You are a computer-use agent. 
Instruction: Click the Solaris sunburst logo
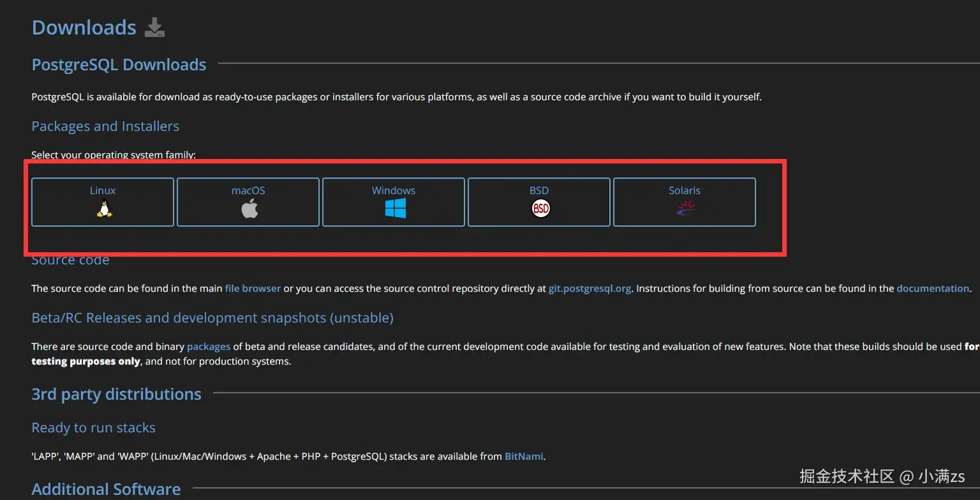pyautogui.click(x=686, y=208)
